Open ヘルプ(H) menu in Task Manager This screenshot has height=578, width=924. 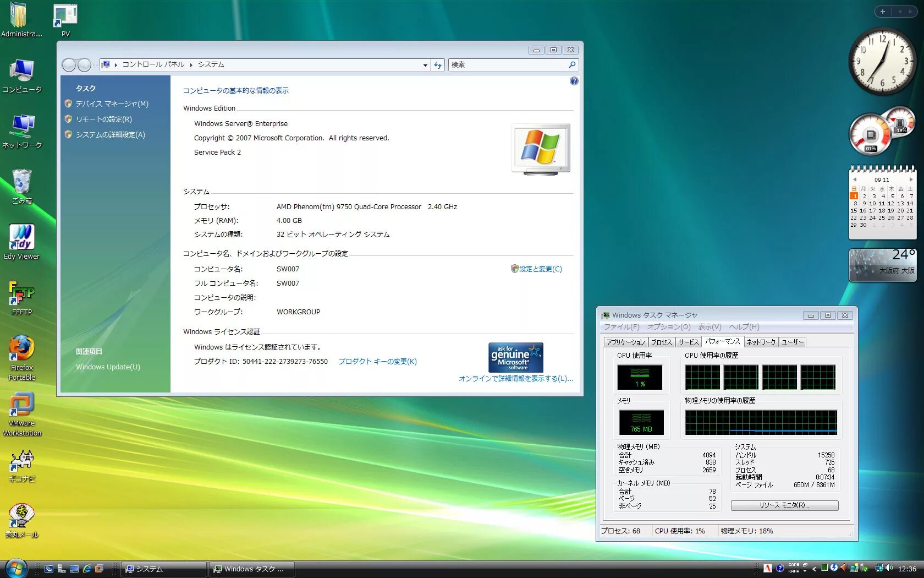click(x=744, y=327)
